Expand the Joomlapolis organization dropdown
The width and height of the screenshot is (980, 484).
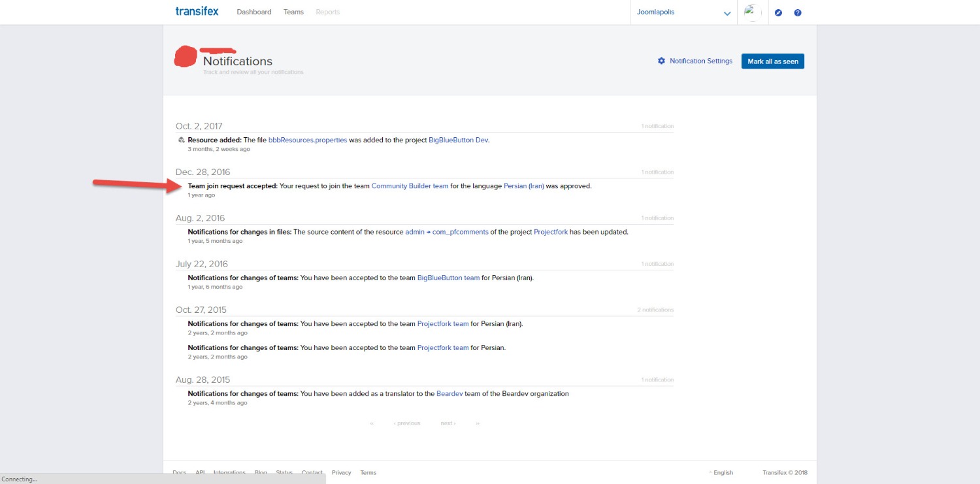(684, 12)
